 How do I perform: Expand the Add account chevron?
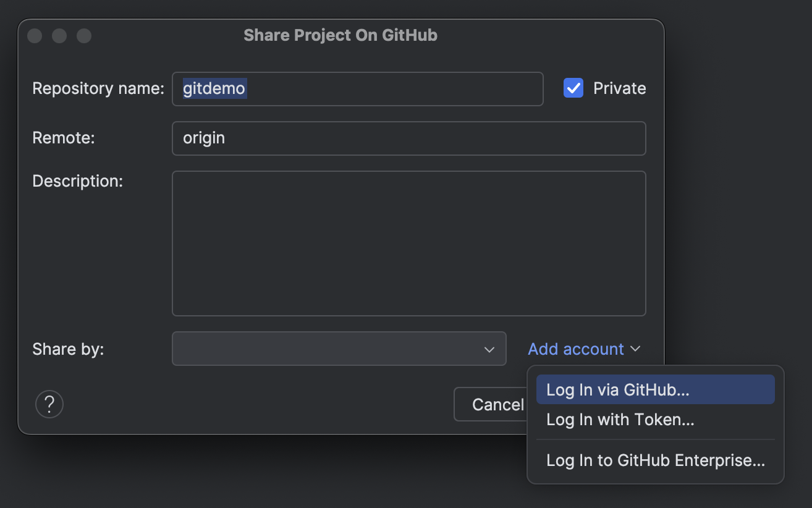pos(636,349)
